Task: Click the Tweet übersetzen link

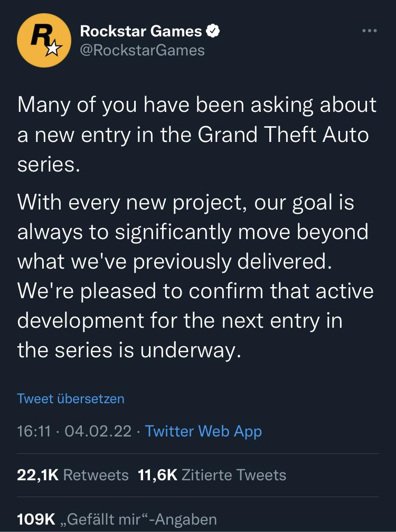Action: [x=71, y=398]
